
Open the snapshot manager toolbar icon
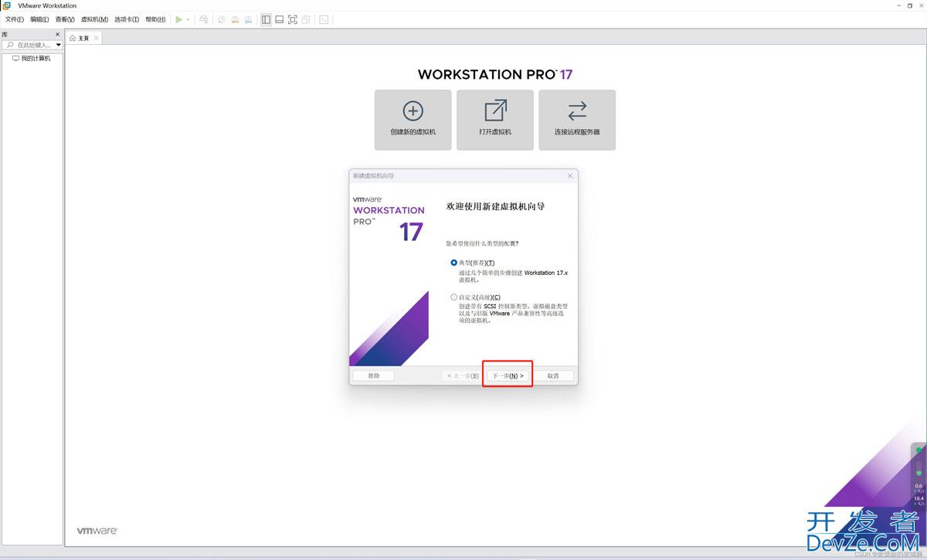248,19
